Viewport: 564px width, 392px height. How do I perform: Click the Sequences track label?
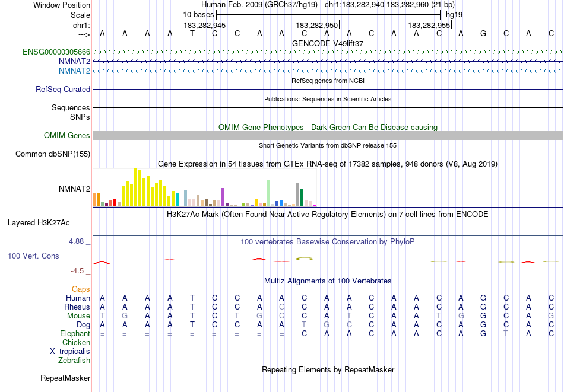(x=71, y=107)
